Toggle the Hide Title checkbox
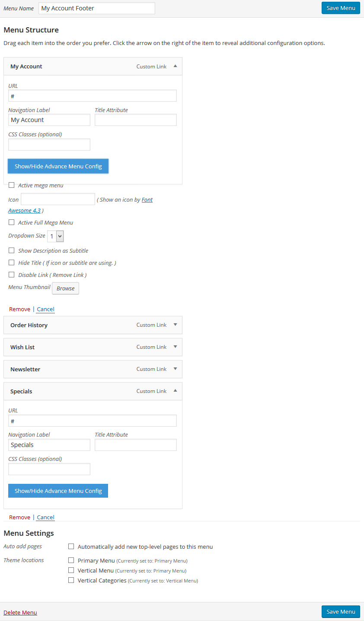 (12, 263)
